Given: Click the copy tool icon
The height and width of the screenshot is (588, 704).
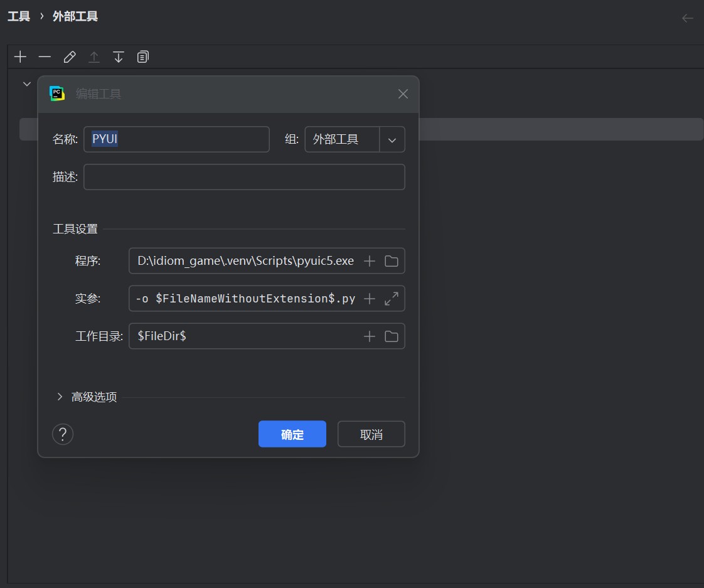Looking at the screenshot, I should (143, 56).
